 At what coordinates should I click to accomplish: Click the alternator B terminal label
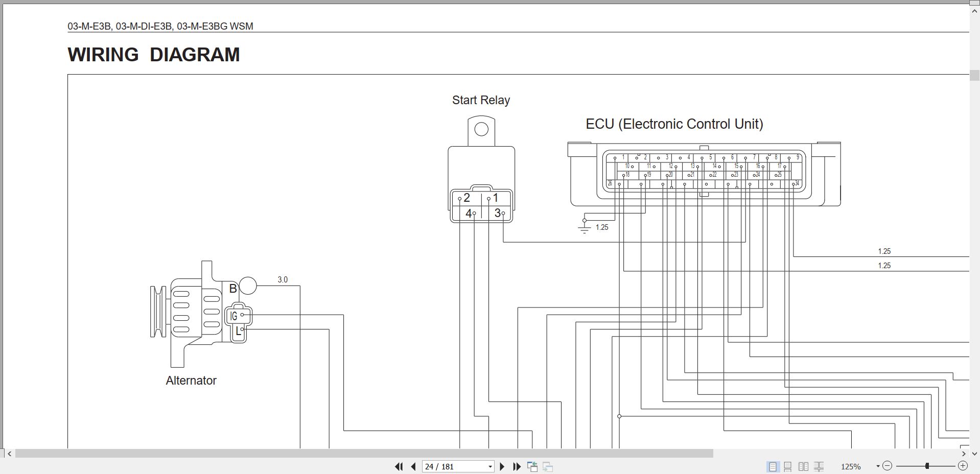click(233, 289)
